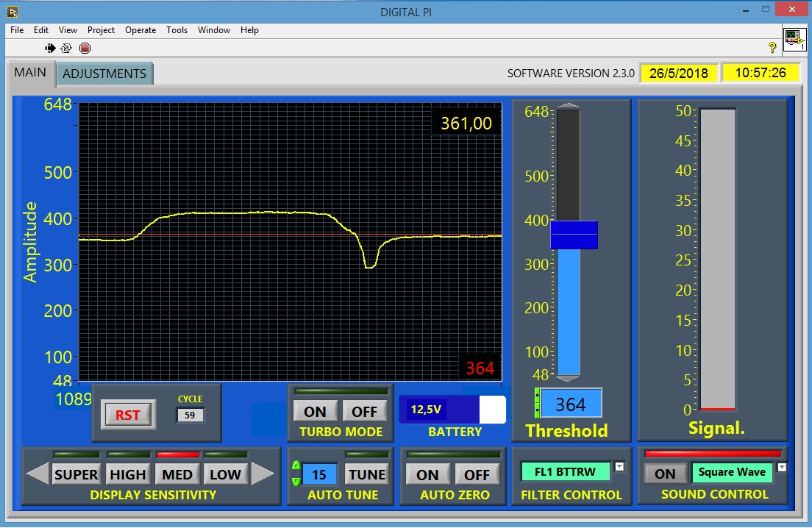Open the Operate menu
812x528 pixels.
(x=140, y=30)
